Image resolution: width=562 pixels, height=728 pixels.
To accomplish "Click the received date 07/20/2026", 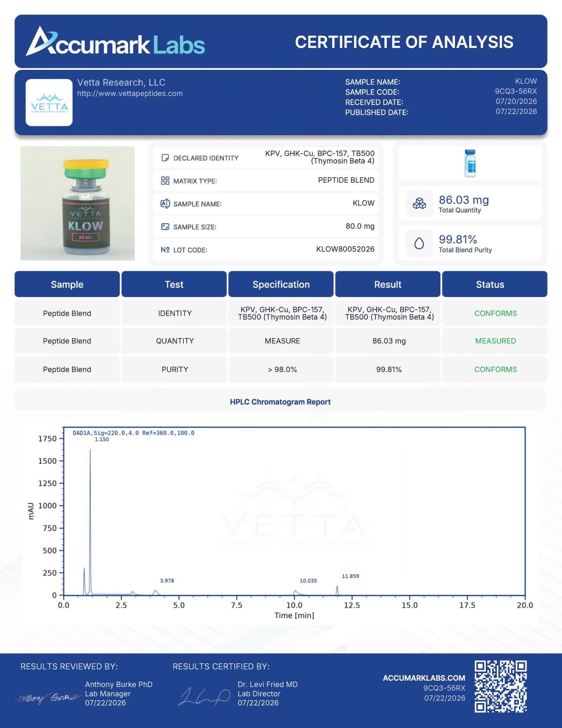I will point(516,101).
